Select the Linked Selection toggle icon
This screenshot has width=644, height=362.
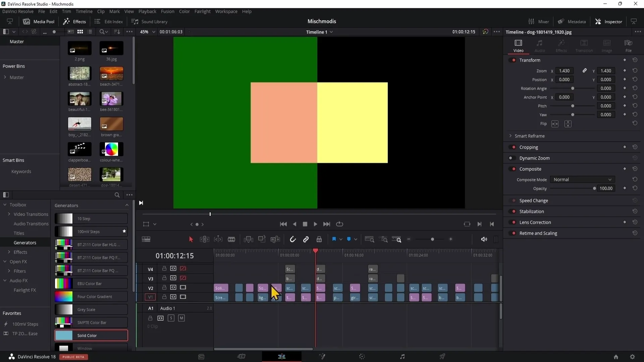[x=306, y=240]
